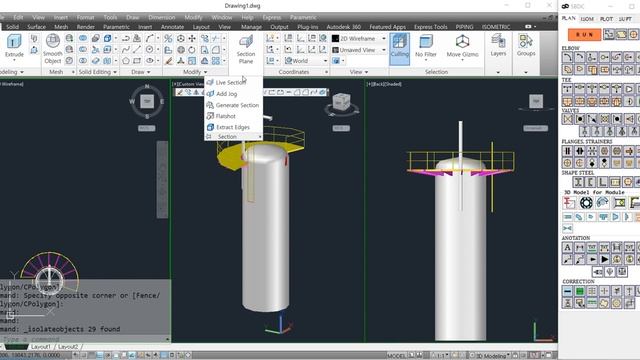The width and height of the screenshot is (640, 360).
Task: Open the ISOMETRIC ribbon tab
Action: coord(496,27)
